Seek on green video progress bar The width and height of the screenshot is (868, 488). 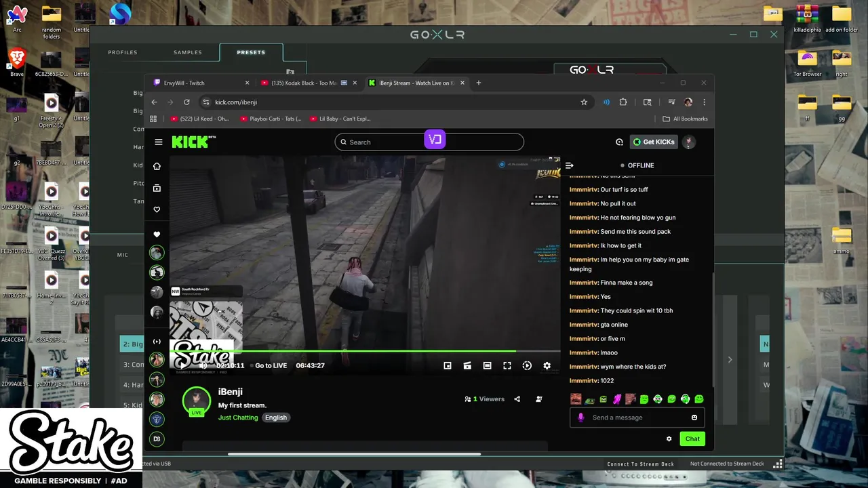[x=365, y=351]
